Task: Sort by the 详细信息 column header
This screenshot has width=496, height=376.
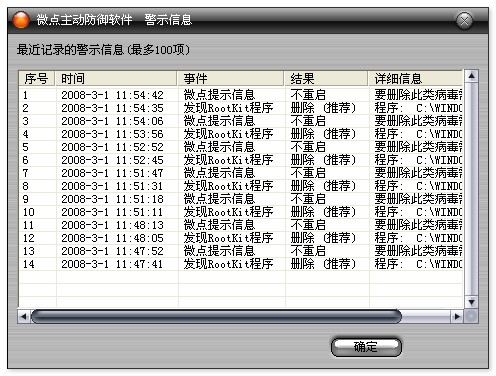Action: click(x=416, y=79)
